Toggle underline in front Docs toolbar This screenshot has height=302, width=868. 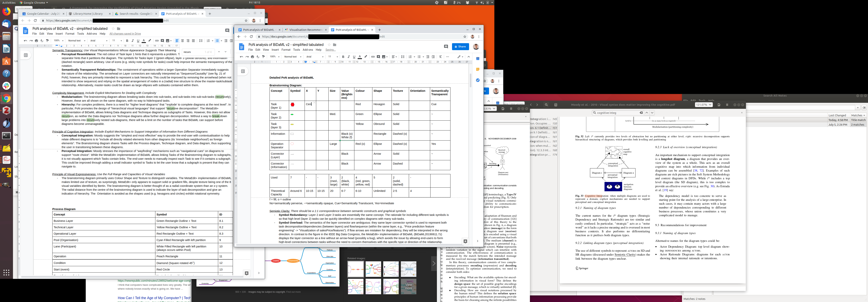coord(354,57)
